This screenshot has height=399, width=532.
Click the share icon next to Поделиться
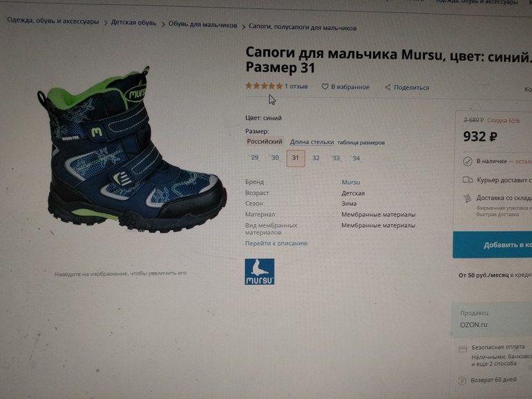click(x=388, y=88)
